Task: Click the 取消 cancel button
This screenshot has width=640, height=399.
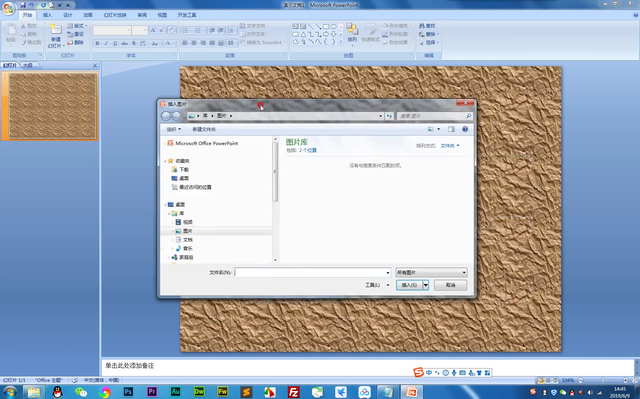Action: pyautogui.click(x=450, y=285)
